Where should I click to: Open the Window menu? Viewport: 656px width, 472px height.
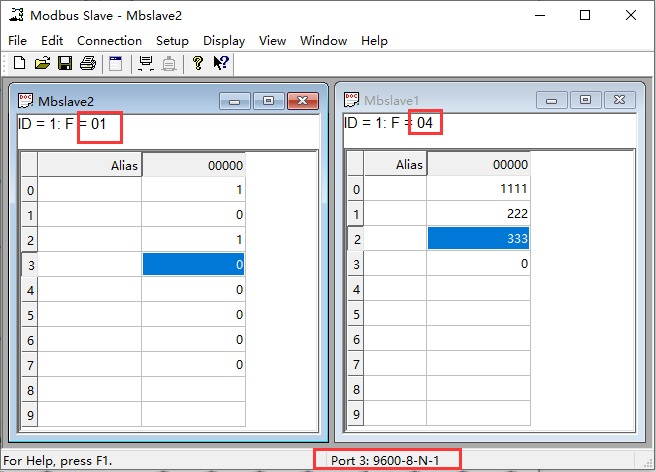click(323, 41)
